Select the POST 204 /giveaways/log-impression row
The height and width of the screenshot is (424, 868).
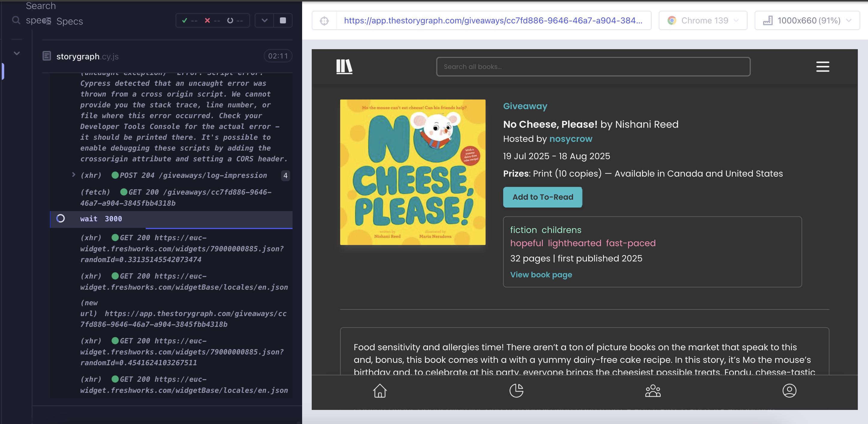(171, 175)
